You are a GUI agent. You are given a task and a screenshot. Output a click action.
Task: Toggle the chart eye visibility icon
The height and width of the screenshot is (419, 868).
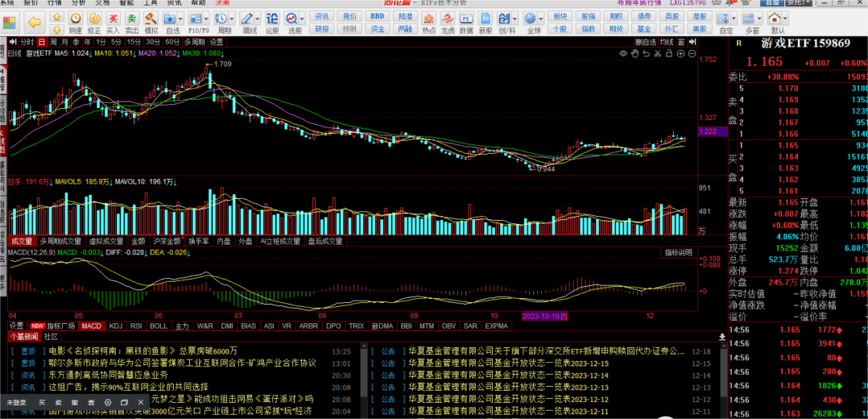(623, 53)
